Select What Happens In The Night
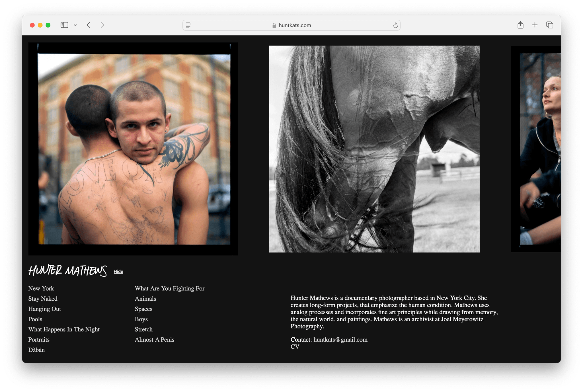The width and height of the screenshot is (583, 392). point(64,329)
